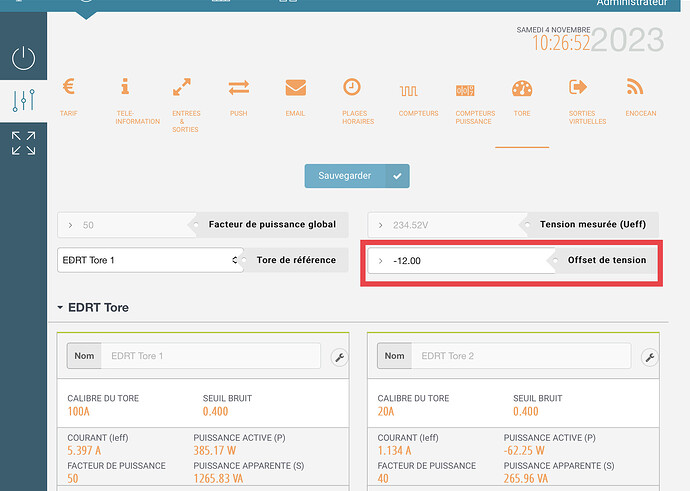
Task: Open the Email envelope icon
Action: pyautogui.click(x=295, y=87)
